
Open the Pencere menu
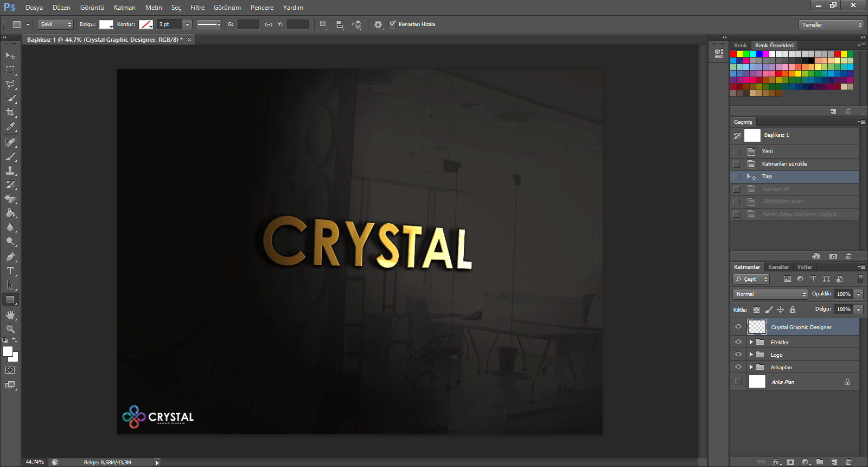click(262, 8)
